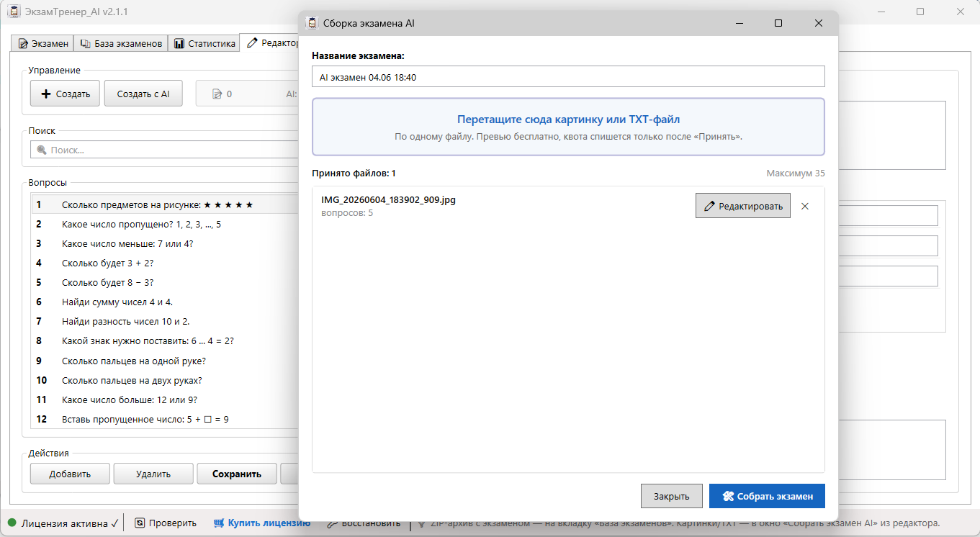This screenshot has width=980, height=537.
Task: Click Собрать экзамен button
Action: (767, 496)
